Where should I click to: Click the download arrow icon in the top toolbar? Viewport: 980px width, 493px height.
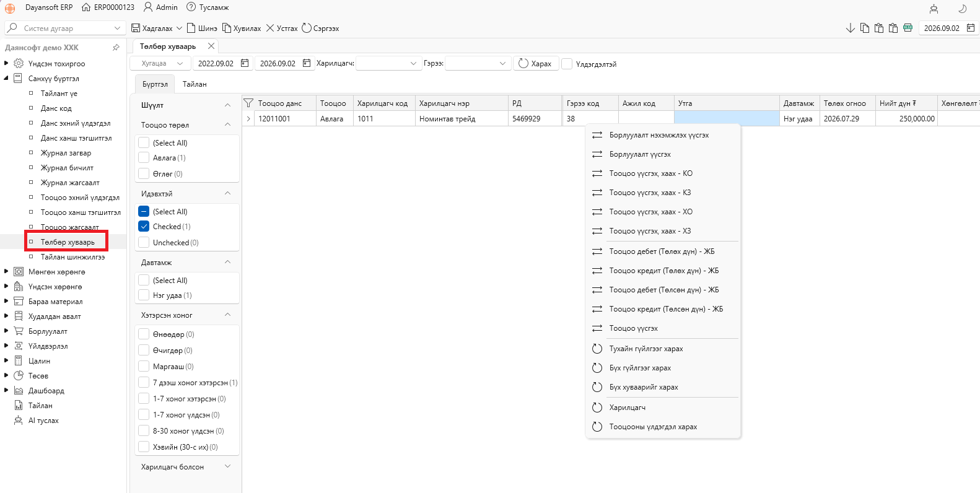[851, 28]
